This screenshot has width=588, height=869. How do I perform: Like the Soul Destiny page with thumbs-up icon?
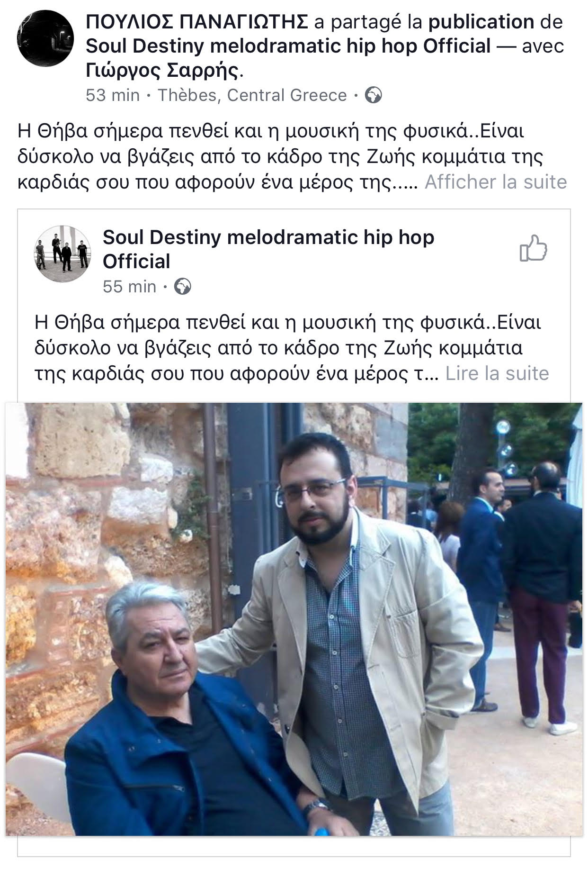[x=534, y=248]
